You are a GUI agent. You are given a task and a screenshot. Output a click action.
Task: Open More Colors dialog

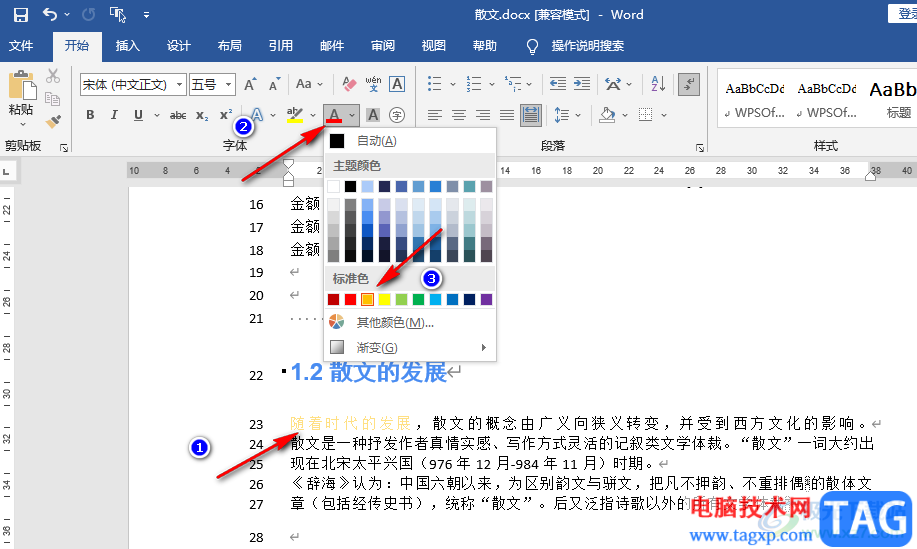click(410, 322)
